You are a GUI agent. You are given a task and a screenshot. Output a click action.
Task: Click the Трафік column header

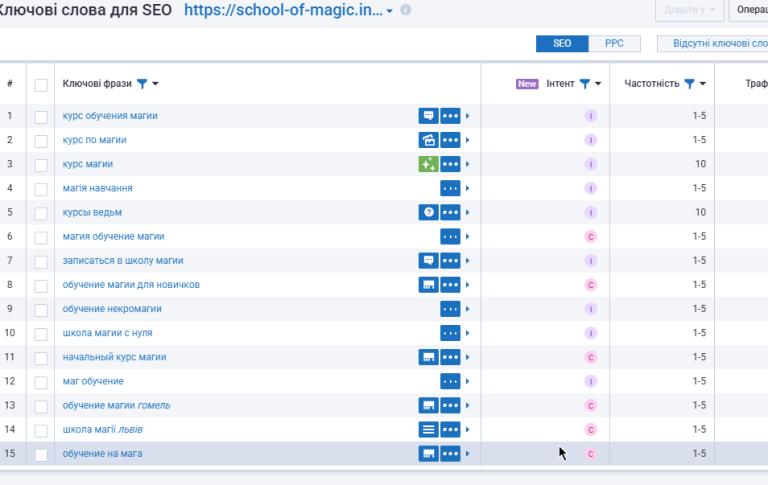tap(756, 84)
